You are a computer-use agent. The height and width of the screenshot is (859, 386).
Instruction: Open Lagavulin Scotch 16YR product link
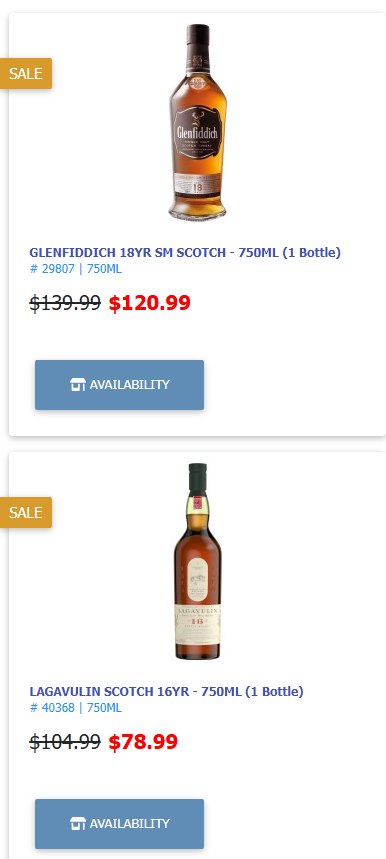pos(166,691)
